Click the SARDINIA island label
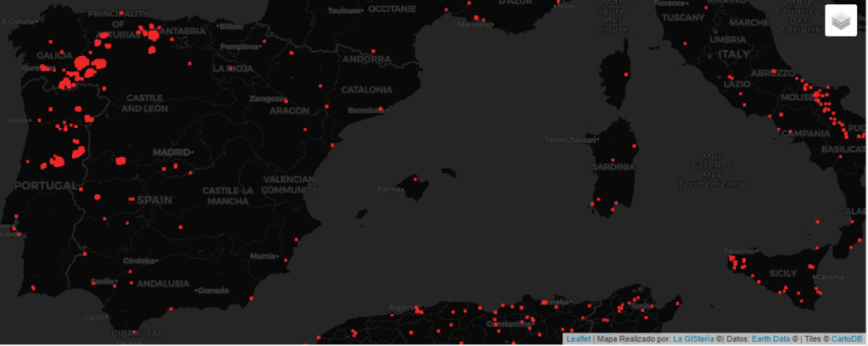This screenshot has width=868, height=346. pyautogui.click(x=613, y=166)
